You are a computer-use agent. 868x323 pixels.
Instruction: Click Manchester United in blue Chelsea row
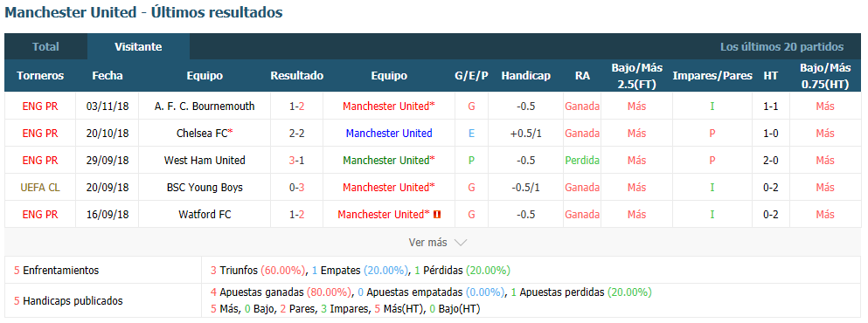pyautogui.click(x=389, y=134)
